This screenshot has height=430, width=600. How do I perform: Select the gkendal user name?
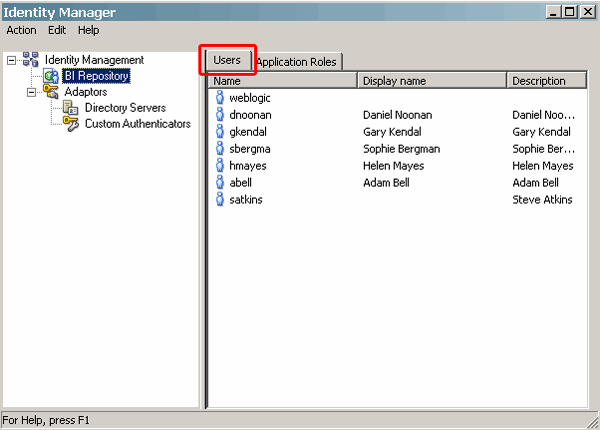coord(248,132)
